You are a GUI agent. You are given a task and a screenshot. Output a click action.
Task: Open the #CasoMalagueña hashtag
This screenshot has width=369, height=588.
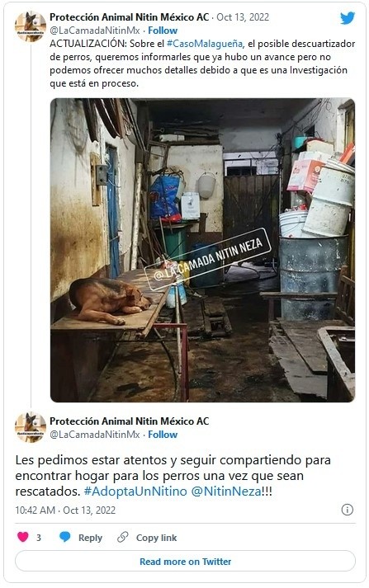click(205, 44)
